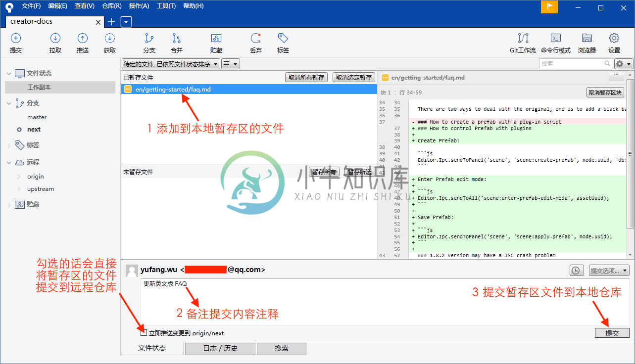635x364 pixels.
Task: Click 取消选定暂存 button
Action: (x=354, y=78)
